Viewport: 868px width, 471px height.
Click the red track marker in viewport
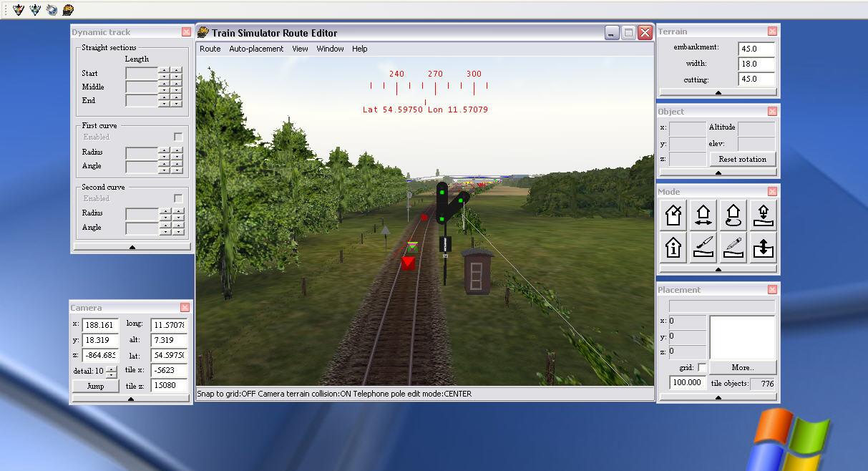pos(408,263)
